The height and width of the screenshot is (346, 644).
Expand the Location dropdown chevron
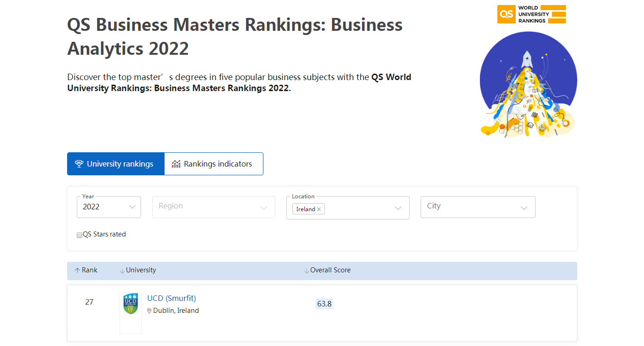tap(398, 208)
